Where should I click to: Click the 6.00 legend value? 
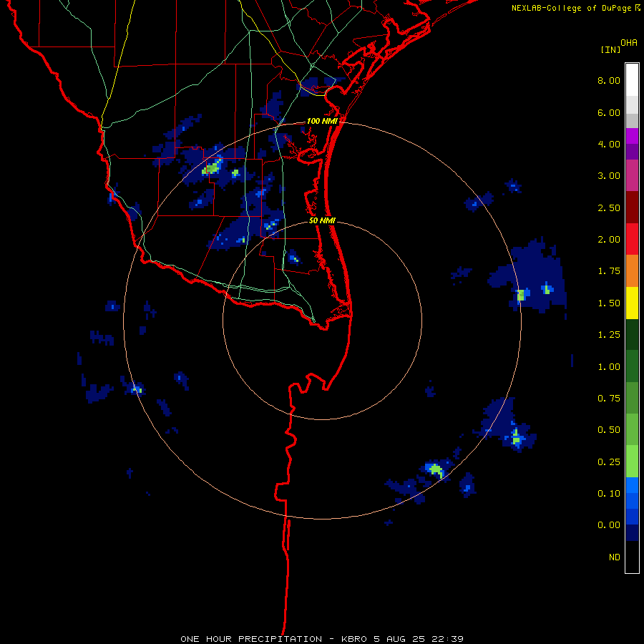pos(609,112)
